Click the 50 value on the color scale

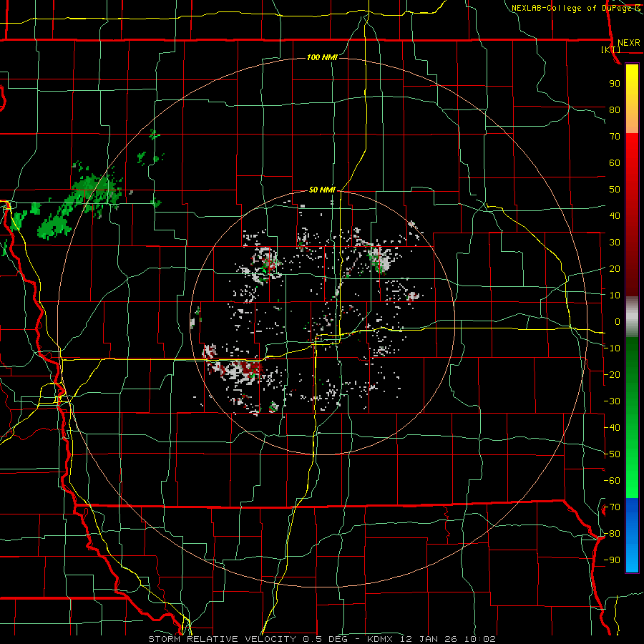coord(615,190)
